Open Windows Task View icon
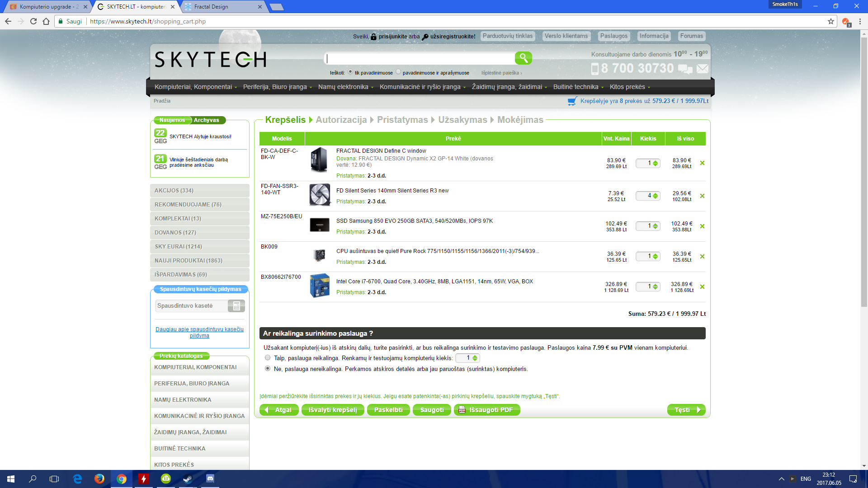Image resolution: width=868 pixels, height=488 pixels. tap(54, 479)
